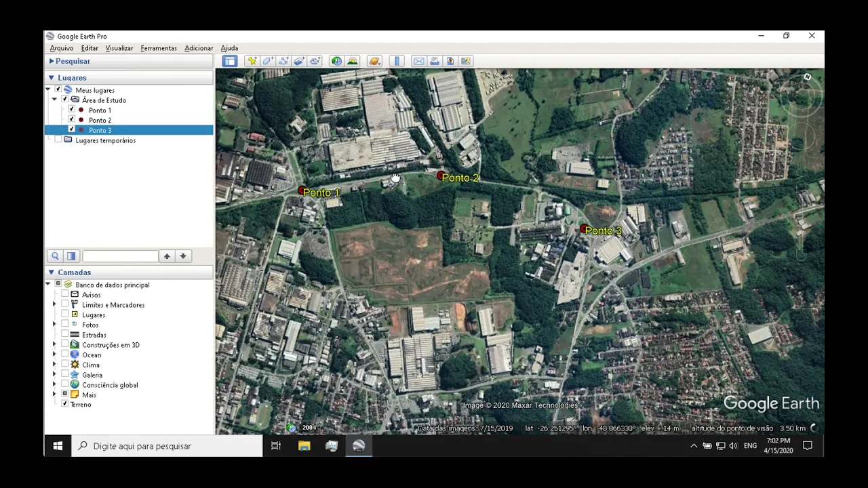Open the Ajuda menu

click(x=229, y=48)
